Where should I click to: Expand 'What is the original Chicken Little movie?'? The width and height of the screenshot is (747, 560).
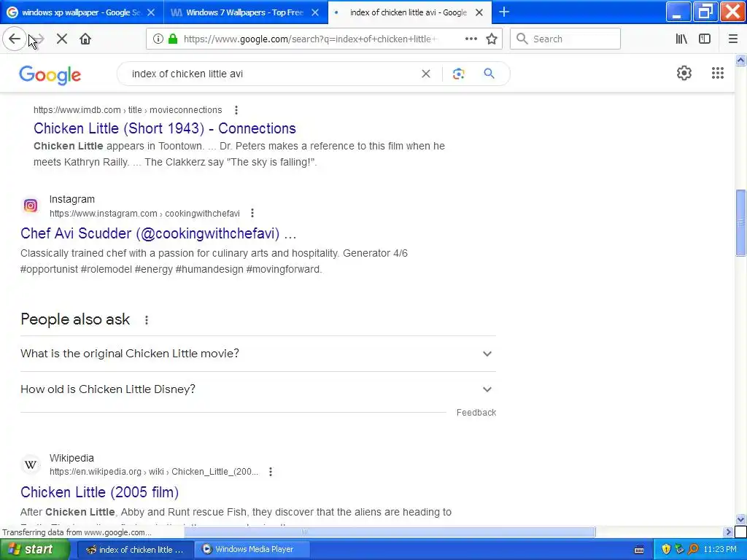(258, 354)
